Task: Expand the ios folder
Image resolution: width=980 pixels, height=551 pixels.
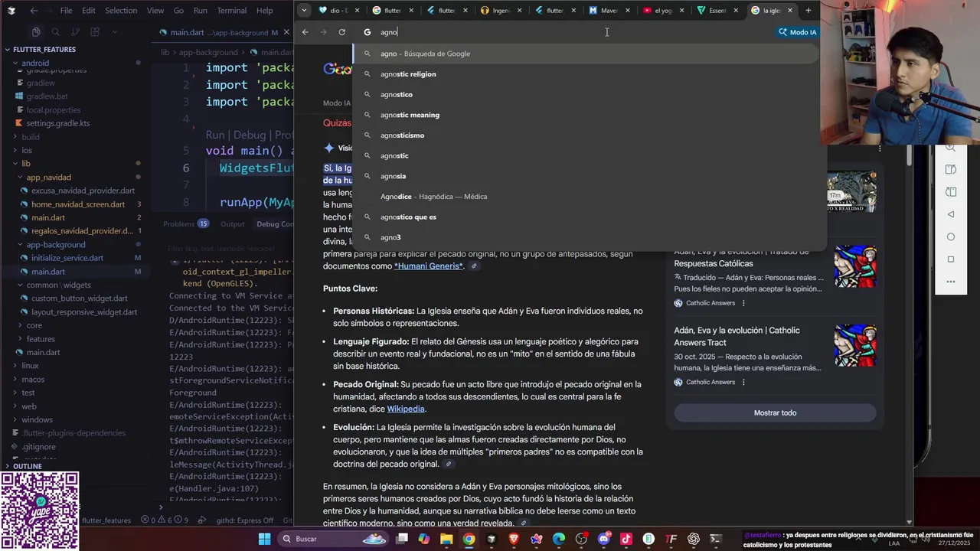Action: point(27,150)
